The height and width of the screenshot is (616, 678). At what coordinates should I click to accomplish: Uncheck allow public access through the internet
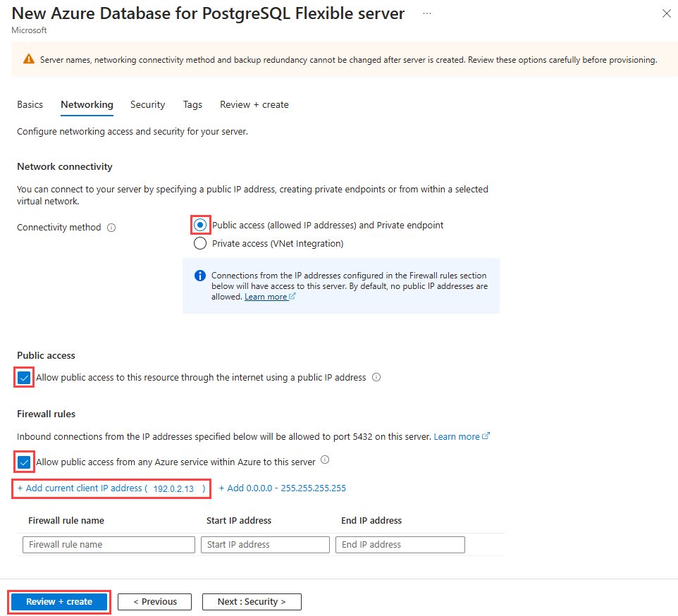click(23, 377)
